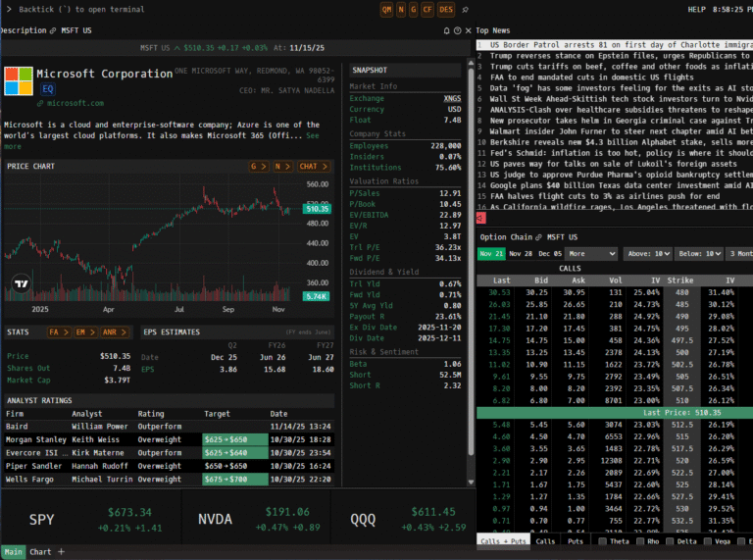The width and height of the screenshot is (753, 560).
Task: Open the DES shortcut in the top bar
Action: (x=446, y=9)
